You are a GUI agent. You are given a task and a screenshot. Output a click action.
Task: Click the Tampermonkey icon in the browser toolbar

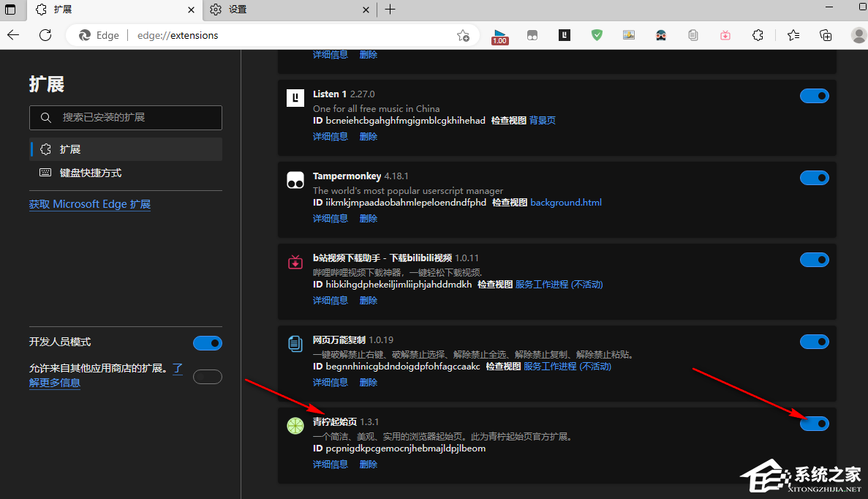click(532, 35)
